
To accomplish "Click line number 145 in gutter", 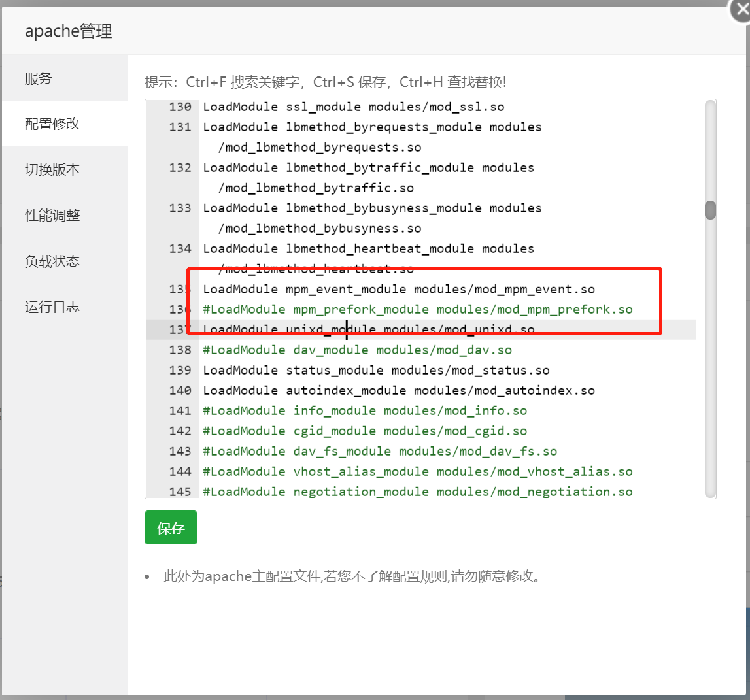I will pos(180,492).
